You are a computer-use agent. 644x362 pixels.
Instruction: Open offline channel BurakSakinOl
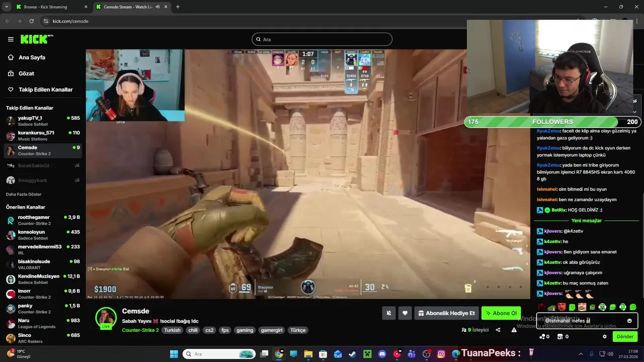pyautogui.click(x=42, y=165)
